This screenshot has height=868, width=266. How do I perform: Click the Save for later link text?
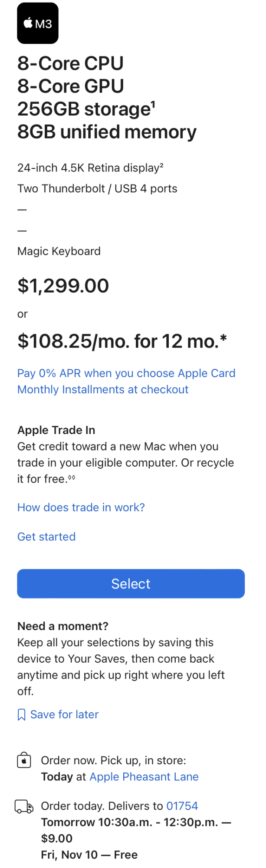pos(64,715)
